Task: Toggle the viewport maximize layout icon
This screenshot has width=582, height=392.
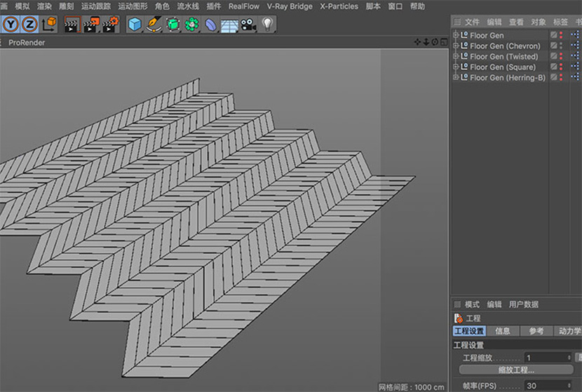Action: click(444, 42)
